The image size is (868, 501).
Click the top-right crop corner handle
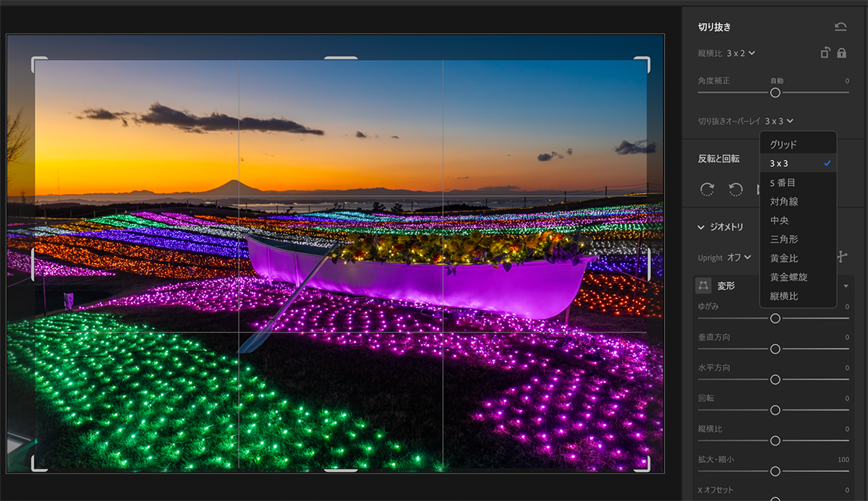point(643,64)
